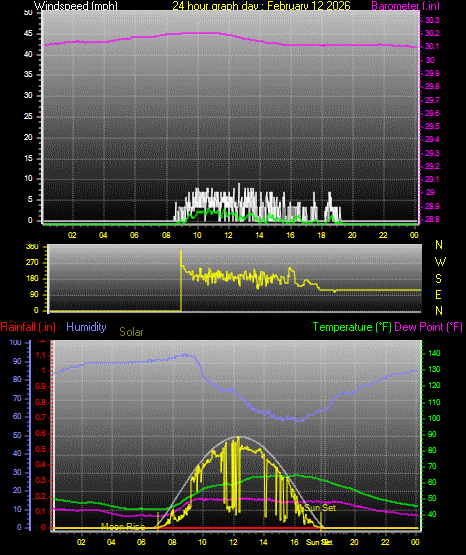Click the 100 humidity scale value
The height and width of the screenshot is (555, 466).
(x=16, y=342)
